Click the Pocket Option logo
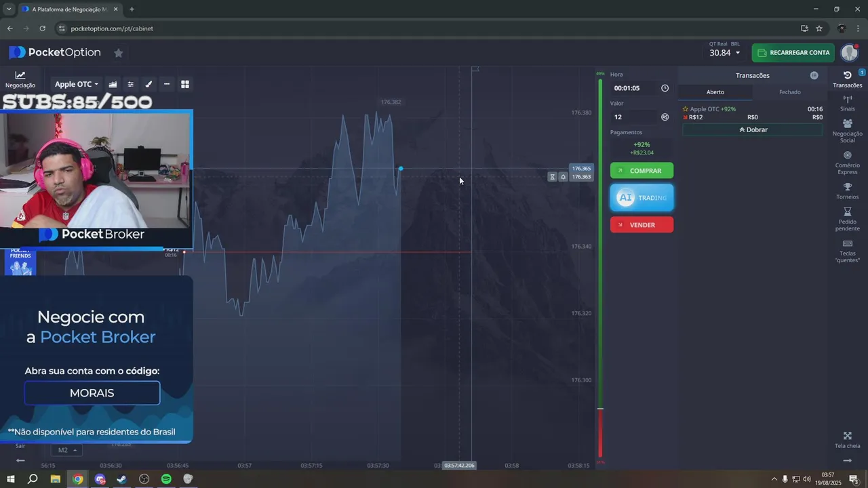Image resolution: width=868 pixels, height=488 pixels. (x=55, y=52)
